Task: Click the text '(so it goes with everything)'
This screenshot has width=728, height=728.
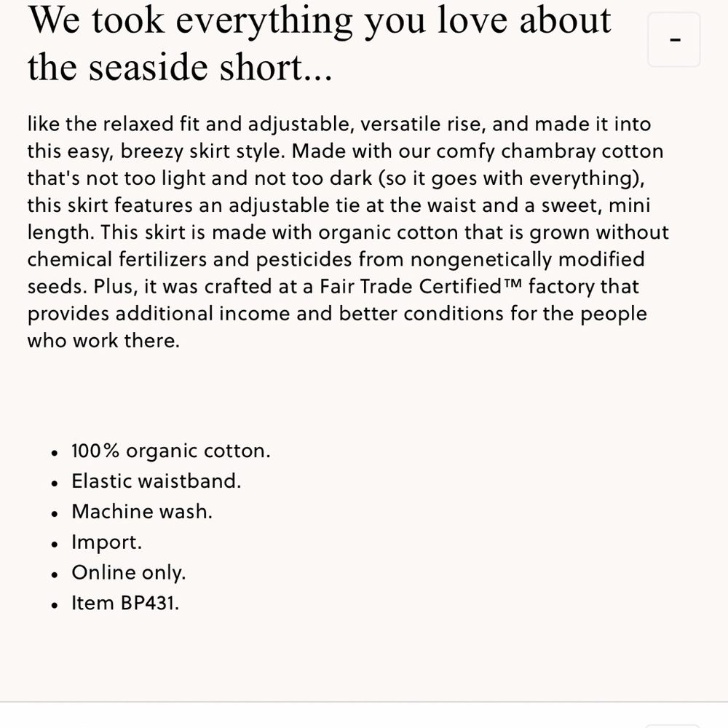Action: click(510, 178)
